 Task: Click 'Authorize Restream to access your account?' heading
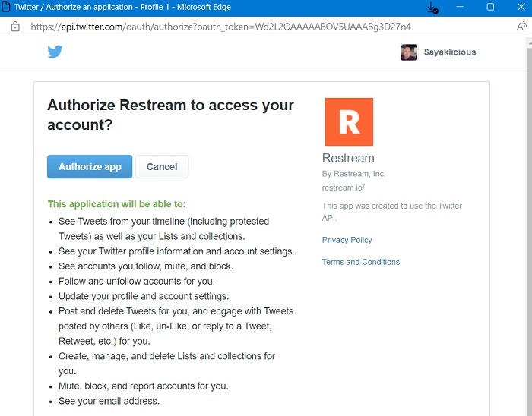(171, 115)
